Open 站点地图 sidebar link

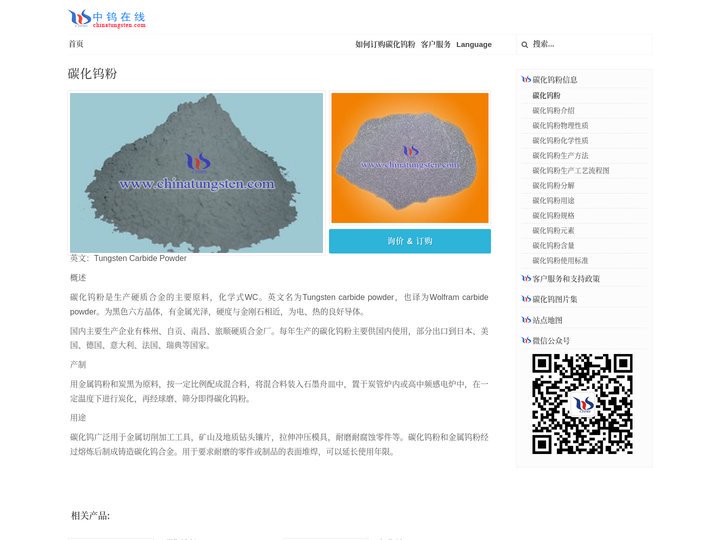(x=547, y=320)
